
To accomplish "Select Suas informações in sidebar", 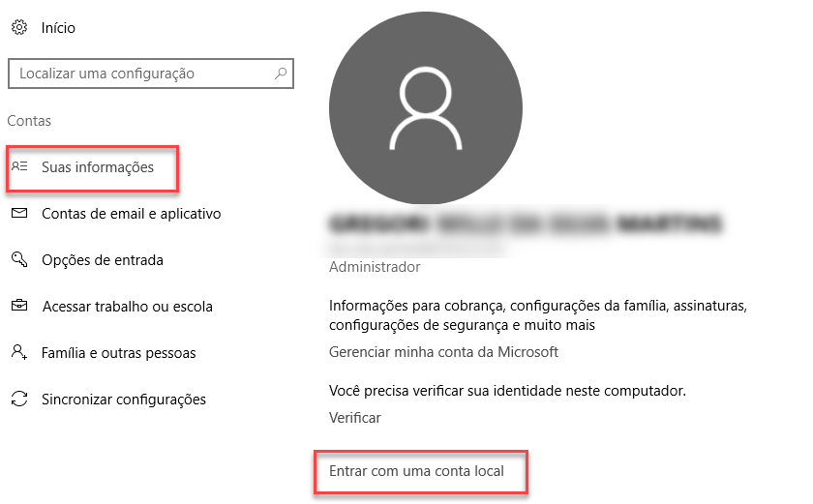I will [x=98, y=167].
